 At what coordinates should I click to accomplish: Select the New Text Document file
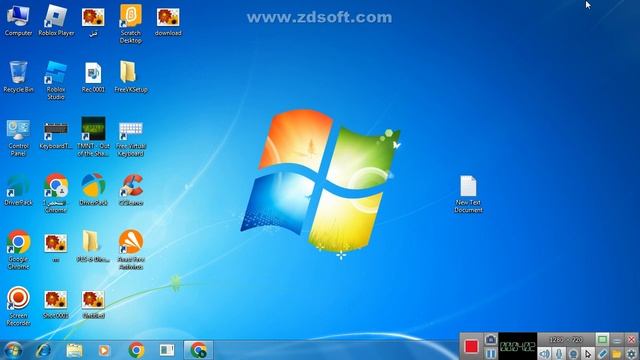click(468, 194)
